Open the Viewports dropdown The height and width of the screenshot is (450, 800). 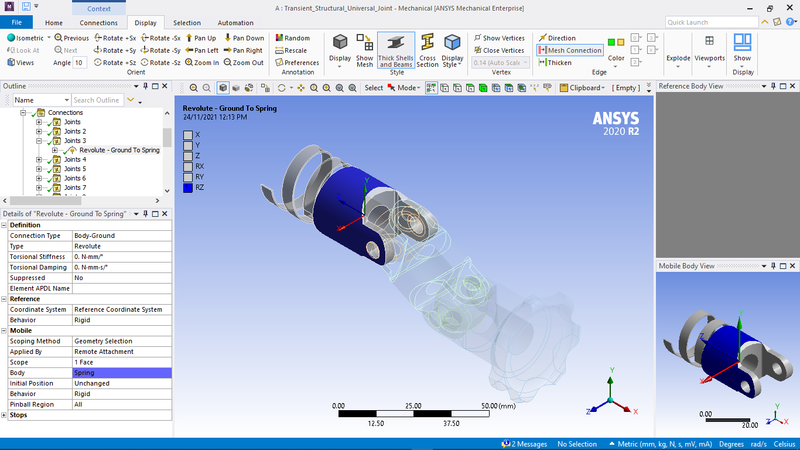[x=709, y=51]
